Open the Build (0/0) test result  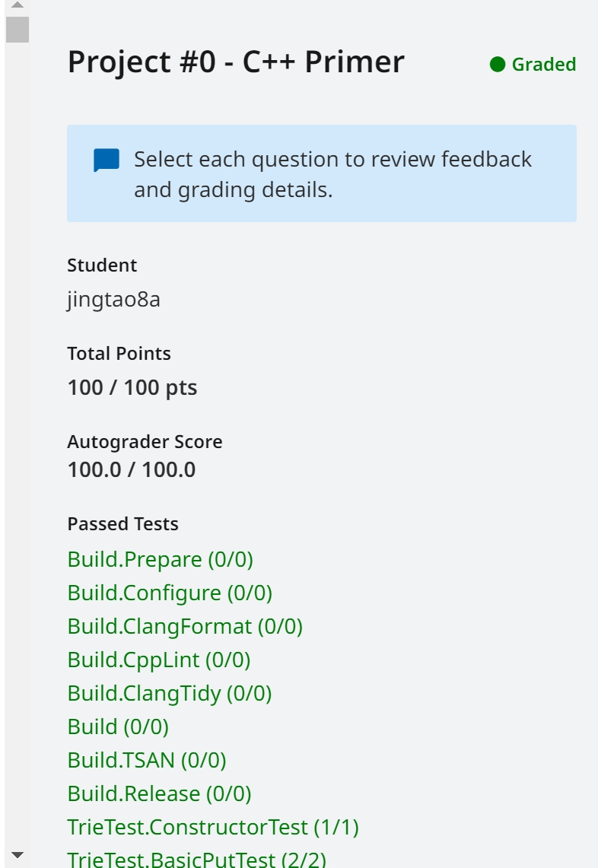tap(118, 727)
